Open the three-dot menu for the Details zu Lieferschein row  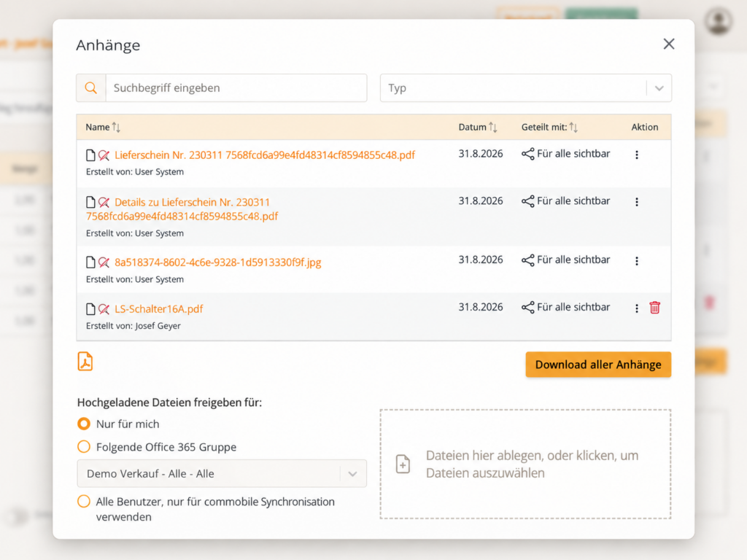click(x=636, y=202)
